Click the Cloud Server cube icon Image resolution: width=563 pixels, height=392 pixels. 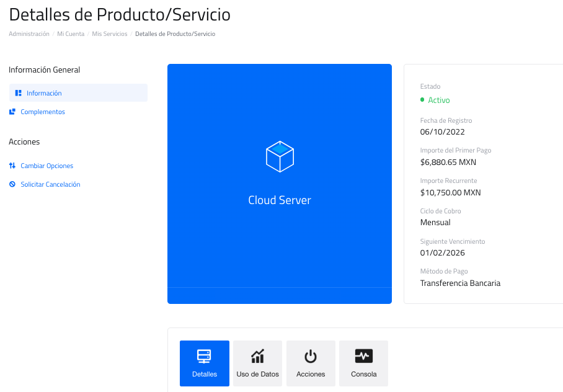pos(280,156)
